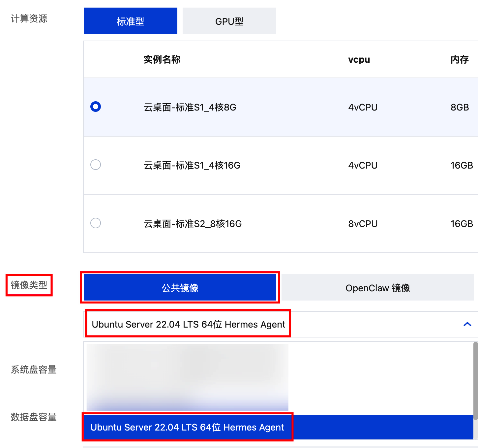Click the 8GB memory cell
The height and width of the screenshot is (448, 478).
pos(460,107)
